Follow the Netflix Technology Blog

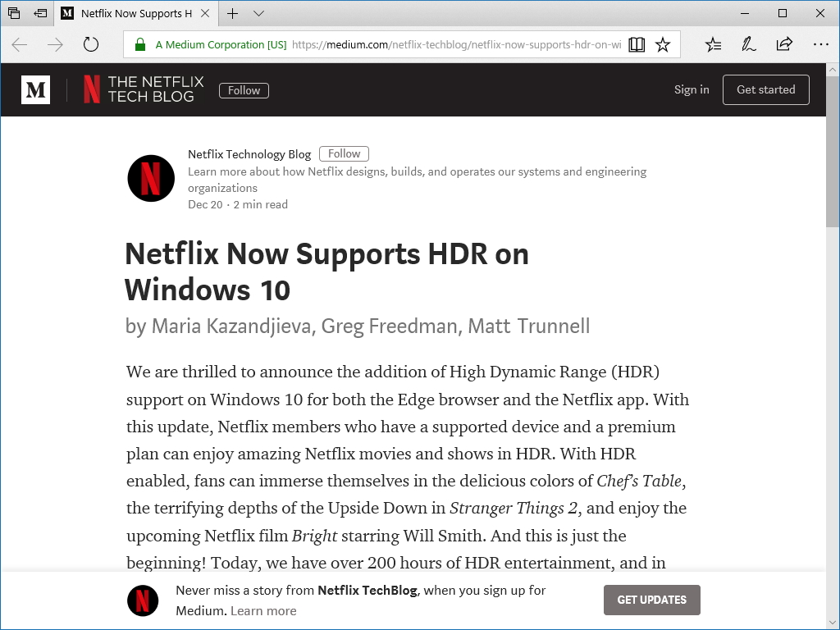pyautogui.click(x=344, y=153)
